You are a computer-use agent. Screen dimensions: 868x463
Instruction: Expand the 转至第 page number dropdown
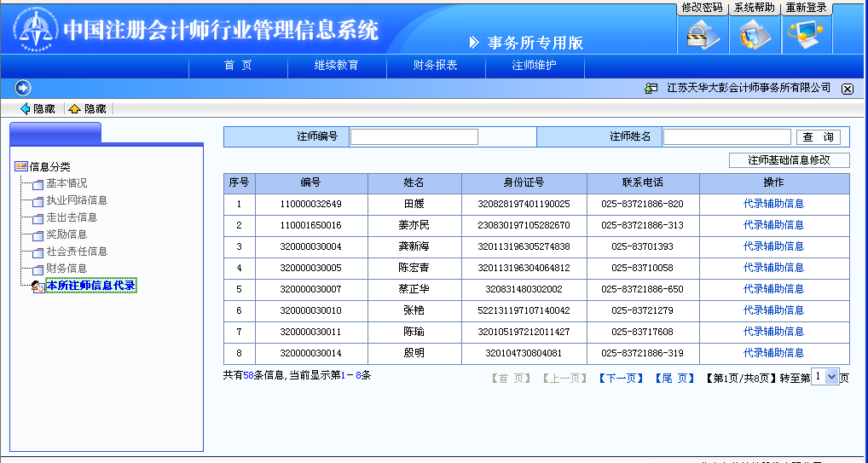pos(831,377)
